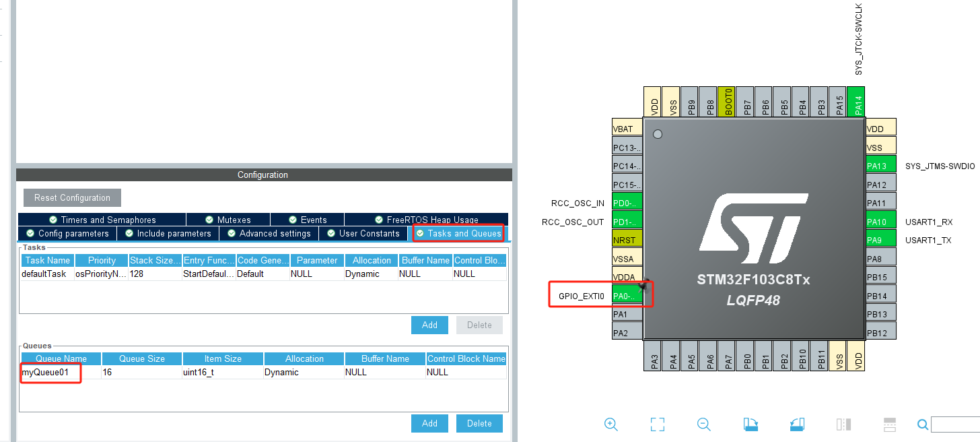980x442 pixels.
Task: Click the stack size value 128
Action: tap(155, 274)
